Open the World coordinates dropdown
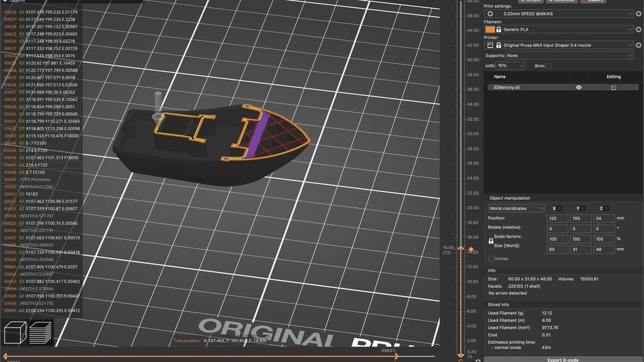Image resolution: width=644 pixels, height=362 pixels. pos(516,207)
